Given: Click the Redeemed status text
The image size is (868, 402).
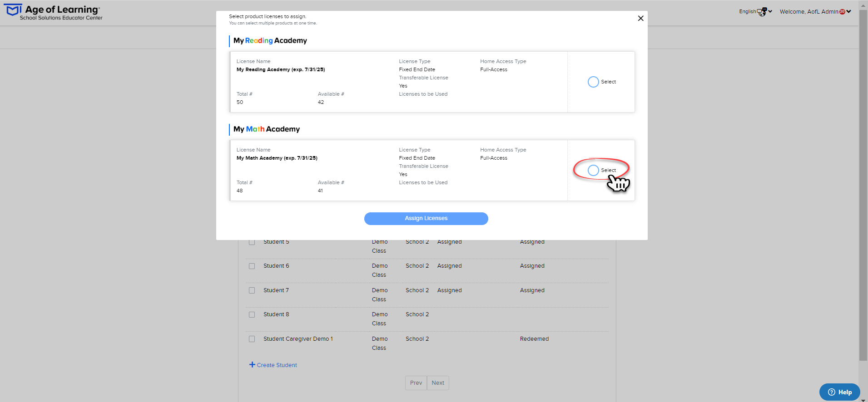Looking at the screenshot, I should point(534,339).
